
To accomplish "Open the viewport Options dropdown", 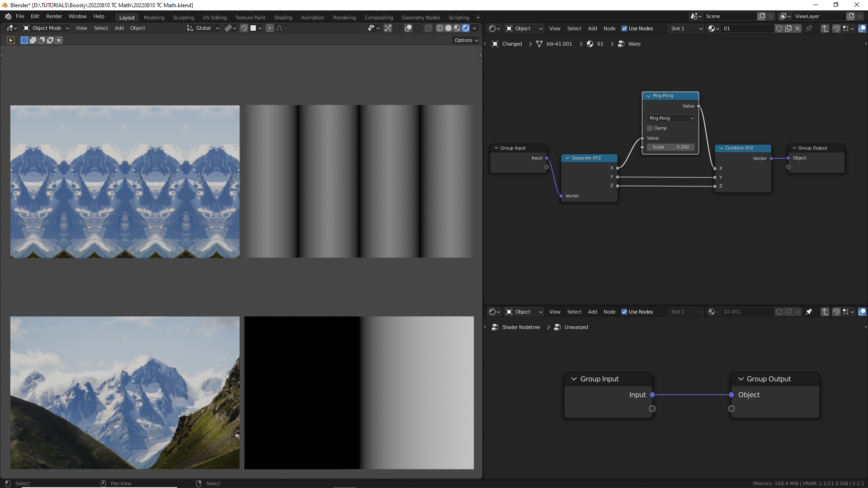I will click(466, 40).
